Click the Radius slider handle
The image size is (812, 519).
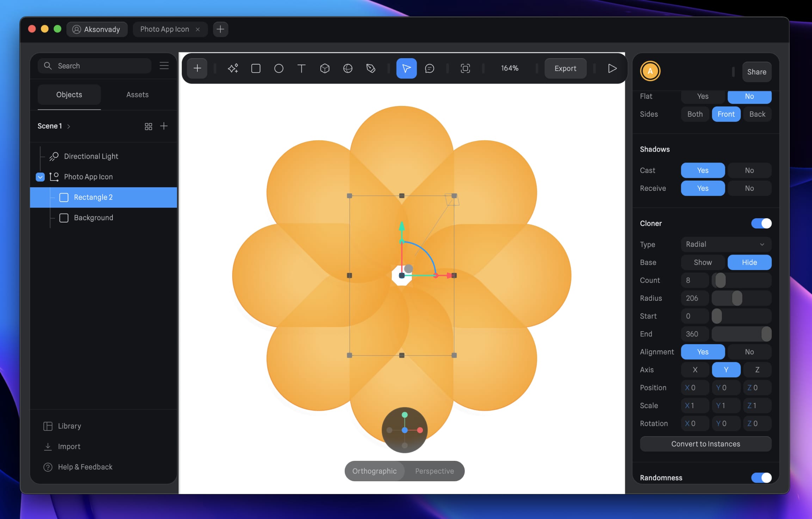(x=737, y=298)
